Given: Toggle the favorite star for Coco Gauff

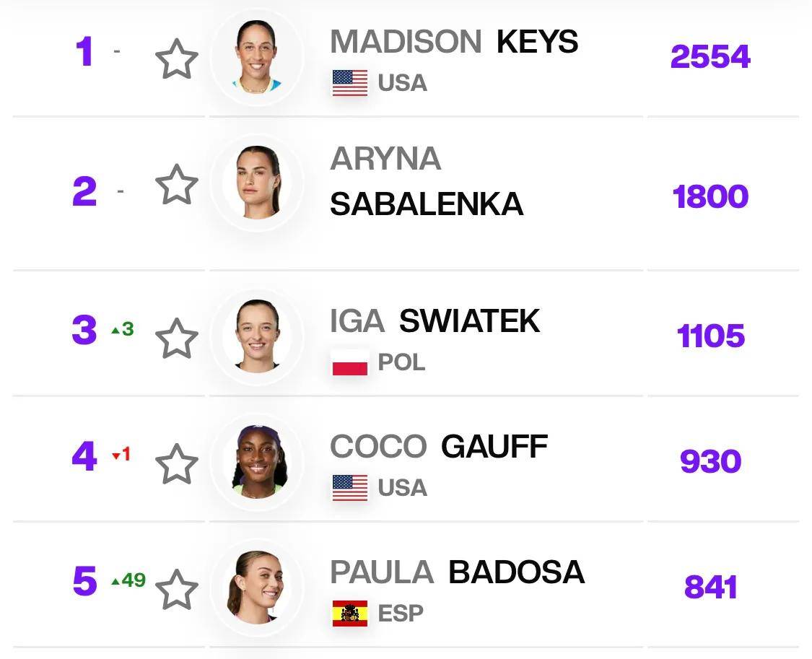Looking at the screenshot, I should pos(177,463).
